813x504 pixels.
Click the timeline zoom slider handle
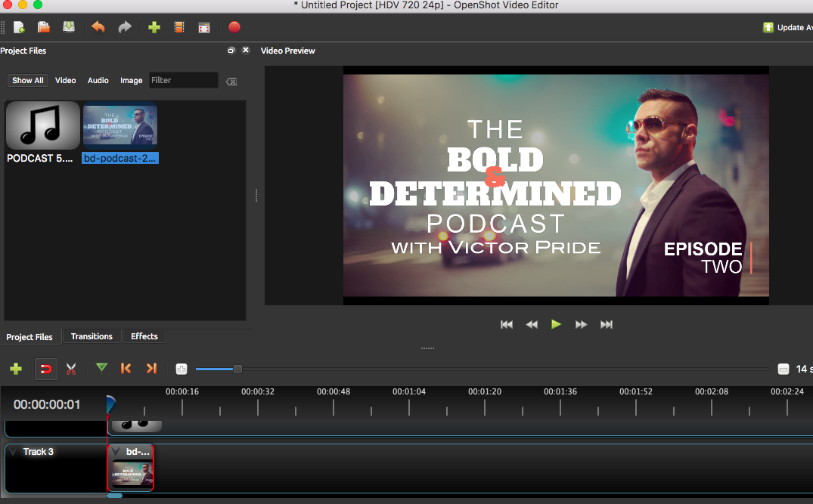click(x=237, y=369)
